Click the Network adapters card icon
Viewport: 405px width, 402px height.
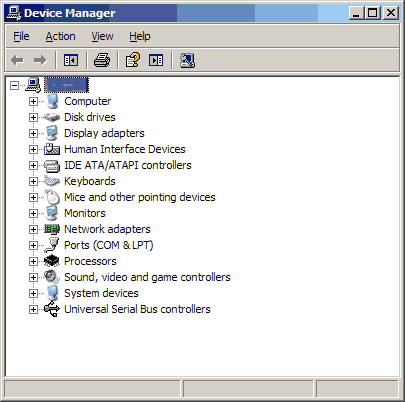tap(52, 229)
